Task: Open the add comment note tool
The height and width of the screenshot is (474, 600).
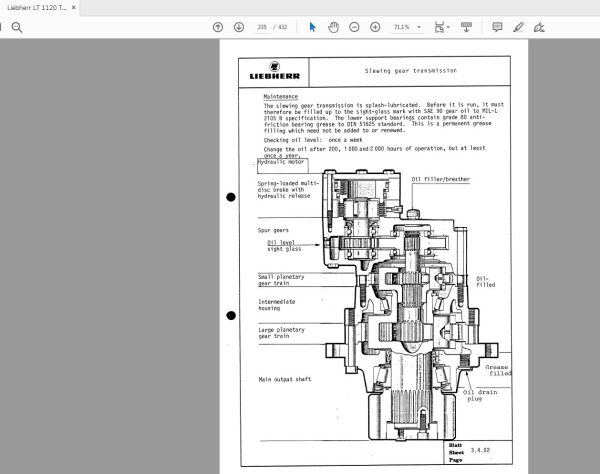Action: pyautogui.click(x=495, y=27)
